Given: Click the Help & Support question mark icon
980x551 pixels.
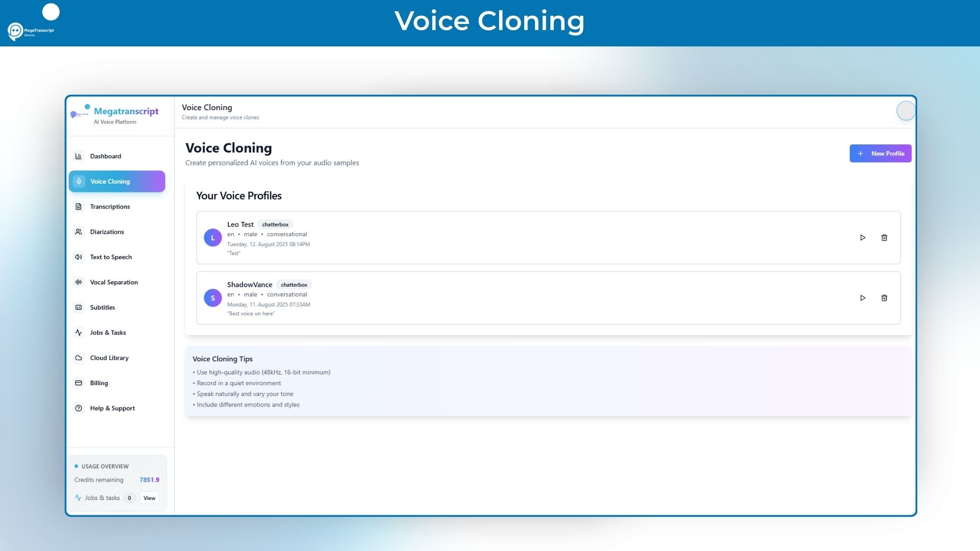Looking at the screenshot, I should click(79, 408).
